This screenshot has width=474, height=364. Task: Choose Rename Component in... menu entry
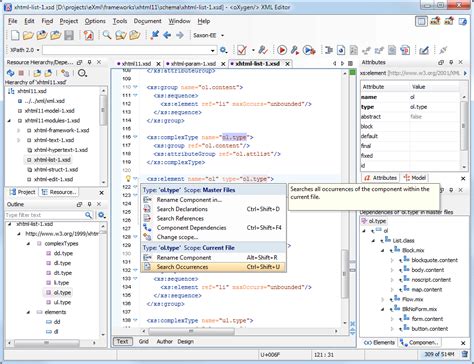pos(213,200)
